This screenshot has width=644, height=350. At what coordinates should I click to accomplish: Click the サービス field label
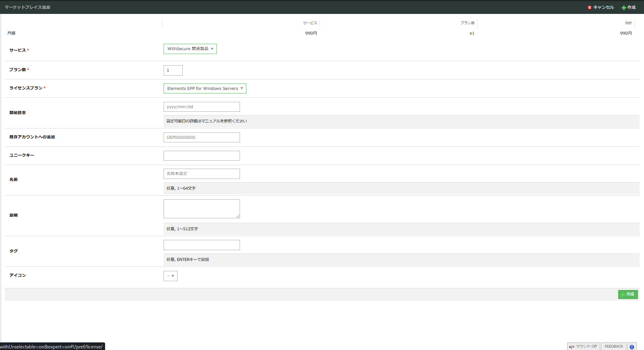(x=18, y=50)
